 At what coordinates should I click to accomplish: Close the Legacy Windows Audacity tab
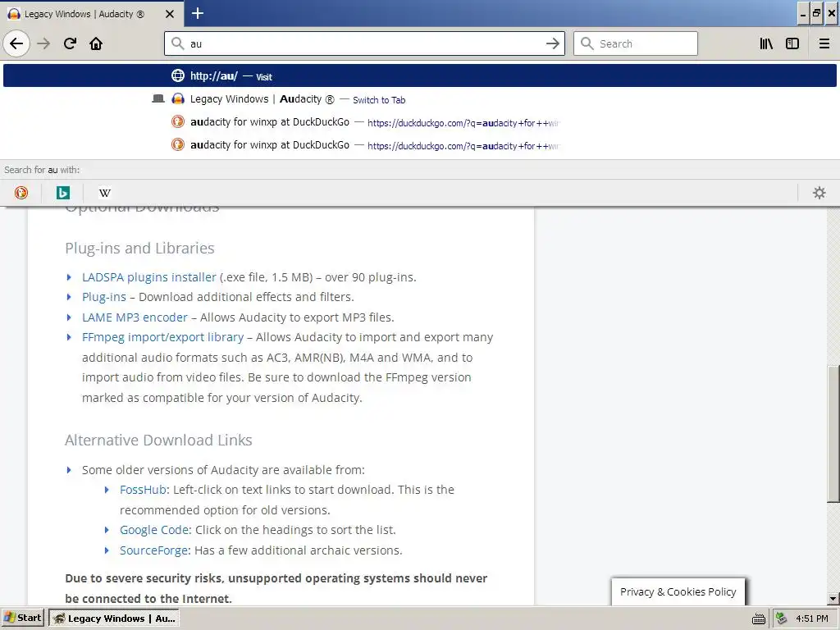coord(169,14)
